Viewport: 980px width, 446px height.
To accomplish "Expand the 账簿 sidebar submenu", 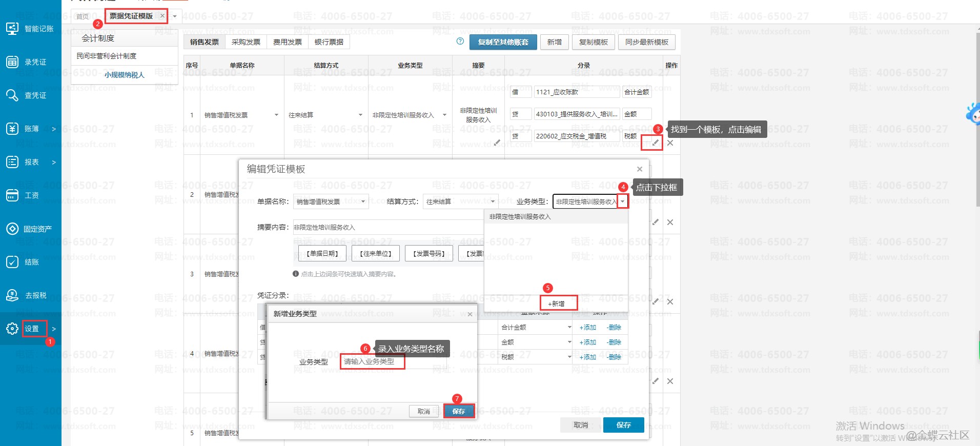I will tap(53, 129).
